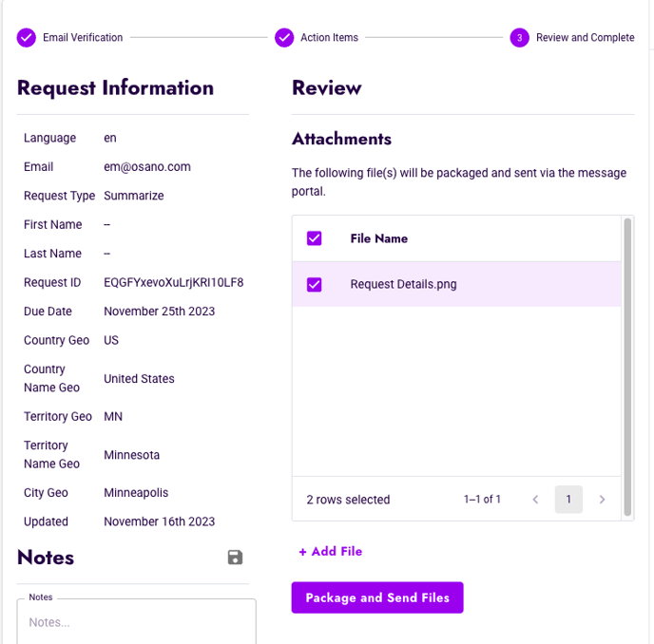Click the Request ID value text

pyautogui.click(x=173, y=282)
